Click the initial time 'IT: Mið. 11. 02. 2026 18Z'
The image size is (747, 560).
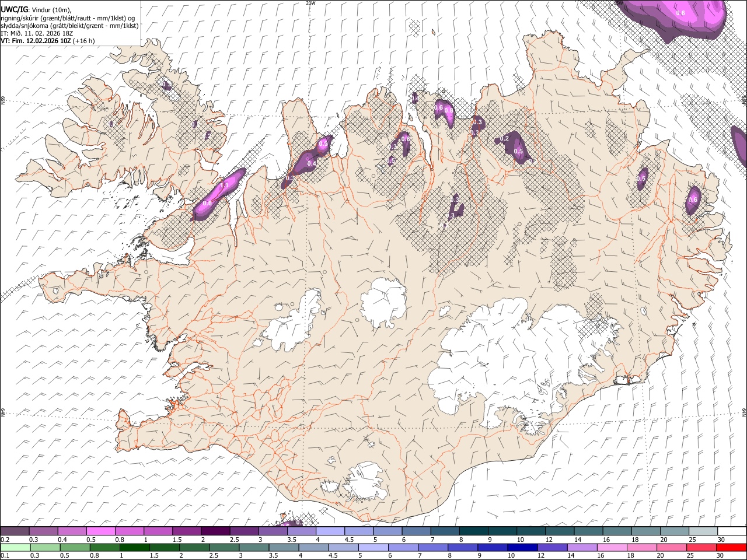coord(37,33)
